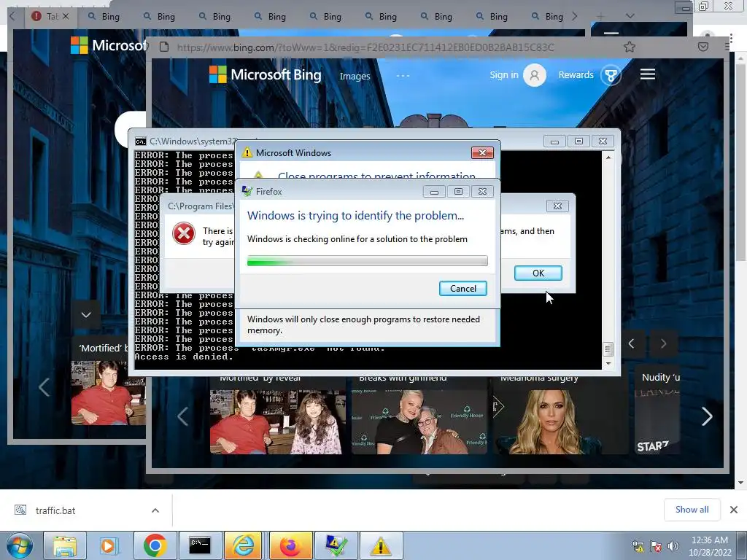This screenshot has width=747, height=560.
Task: Open the list-all-tabs chevron dropdown
Action: pos(630,16)
